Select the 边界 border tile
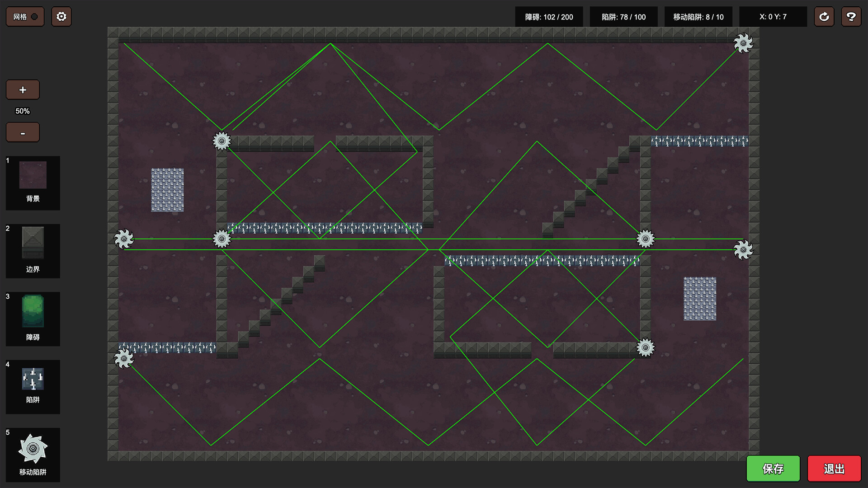The height and width of the screenshot is (488, 868). coord(33,250)
